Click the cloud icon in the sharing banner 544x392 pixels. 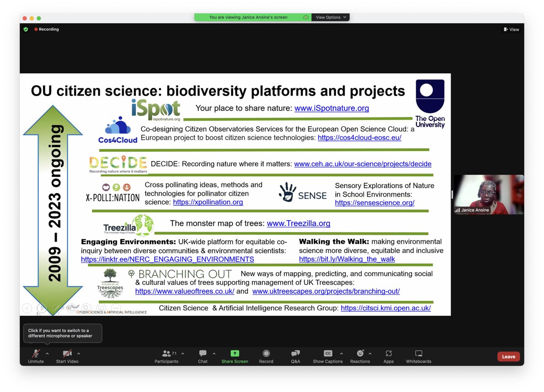(x=306, y=17)
